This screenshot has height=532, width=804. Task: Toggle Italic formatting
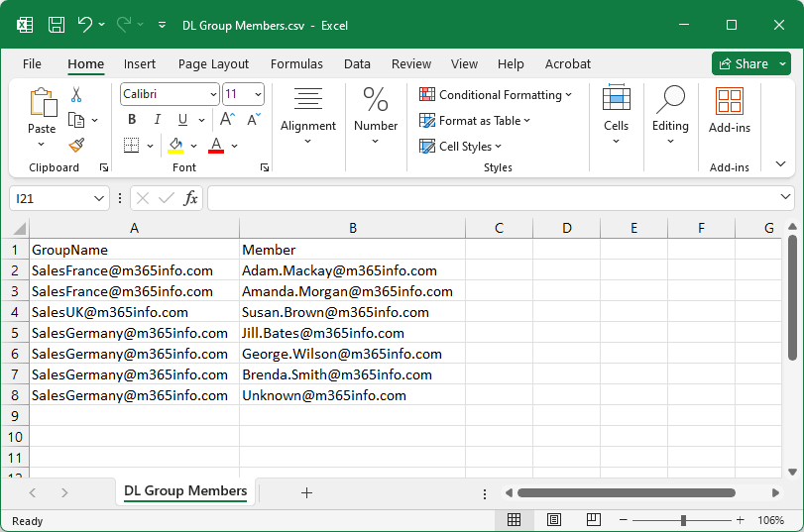(x=158, y=120)
